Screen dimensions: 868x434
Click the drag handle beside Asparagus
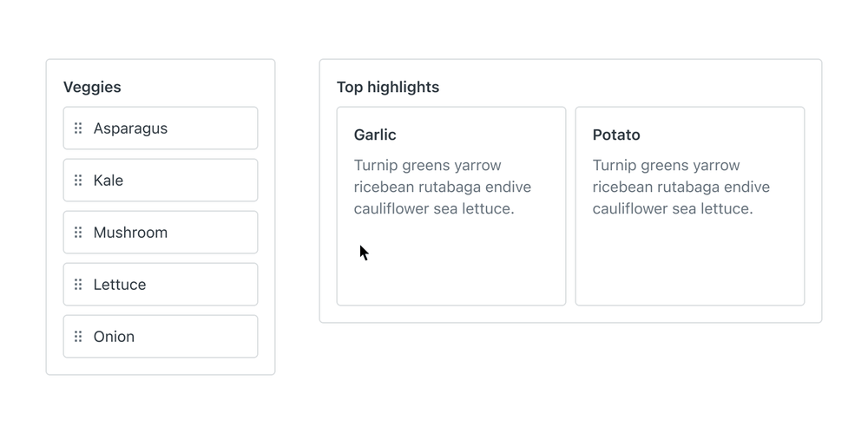(x=78, y=128)
